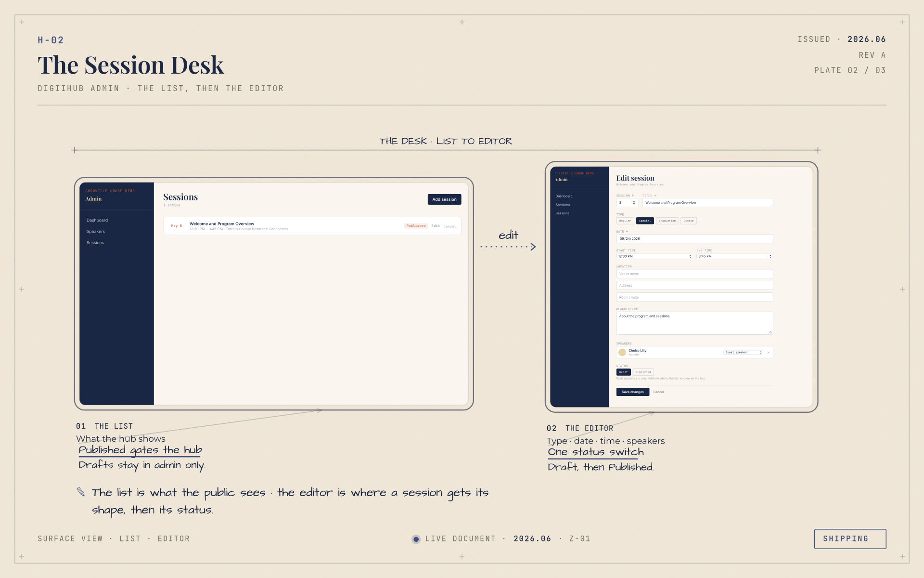
Task: Click the 'The Session Desk' title
Action: 131,65
